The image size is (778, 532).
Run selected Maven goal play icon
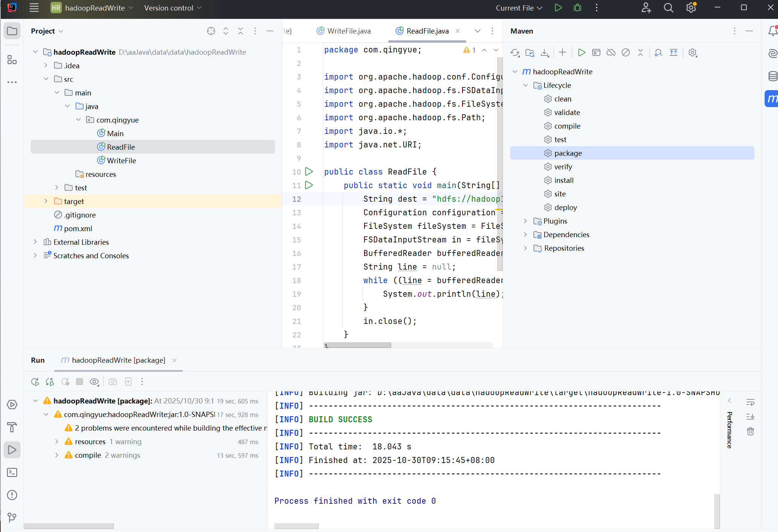tap(581, 53)
